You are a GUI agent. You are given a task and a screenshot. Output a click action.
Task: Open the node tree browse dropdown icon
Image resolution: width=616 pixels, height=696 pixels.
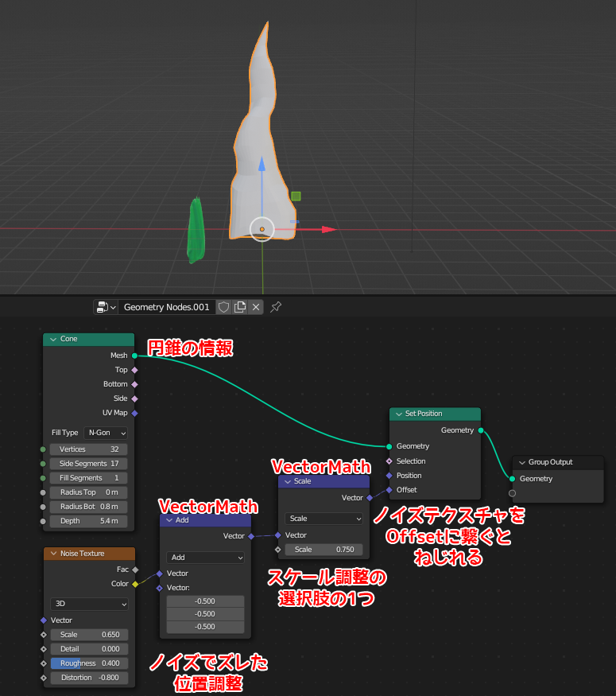tap(105, 307)
